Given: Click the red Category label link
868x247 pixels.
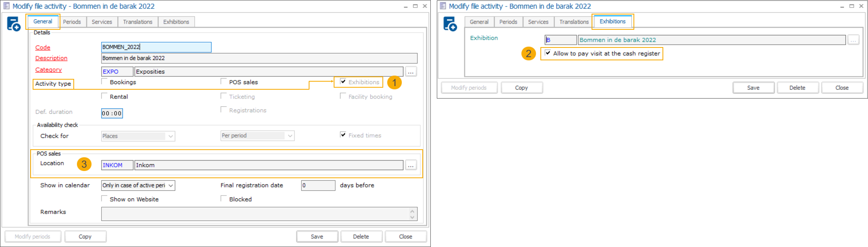Looking at the screenshot, I should 48,70.
